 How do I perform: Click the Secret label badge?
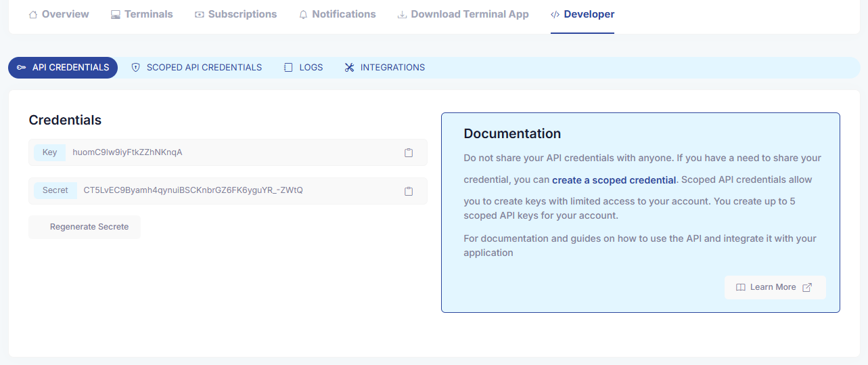(55, 190)
